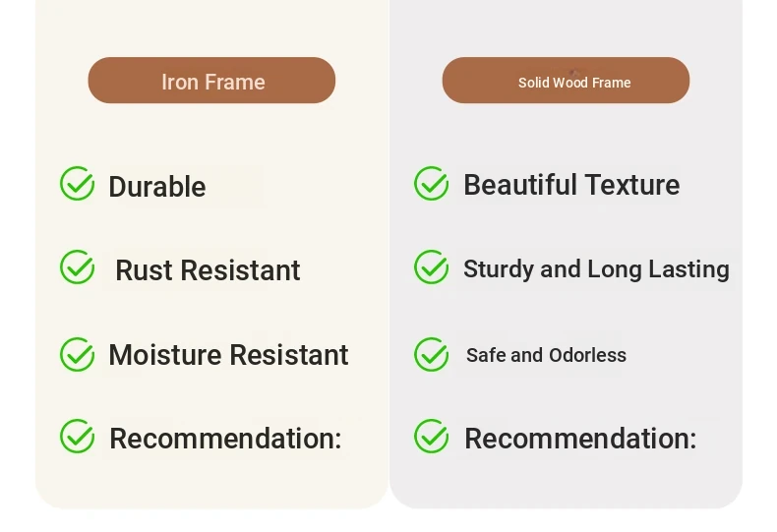Screen dimensions: 777x532
Task: Click the Iron Frame column's Recommendation checkmark
Action: 78,436
